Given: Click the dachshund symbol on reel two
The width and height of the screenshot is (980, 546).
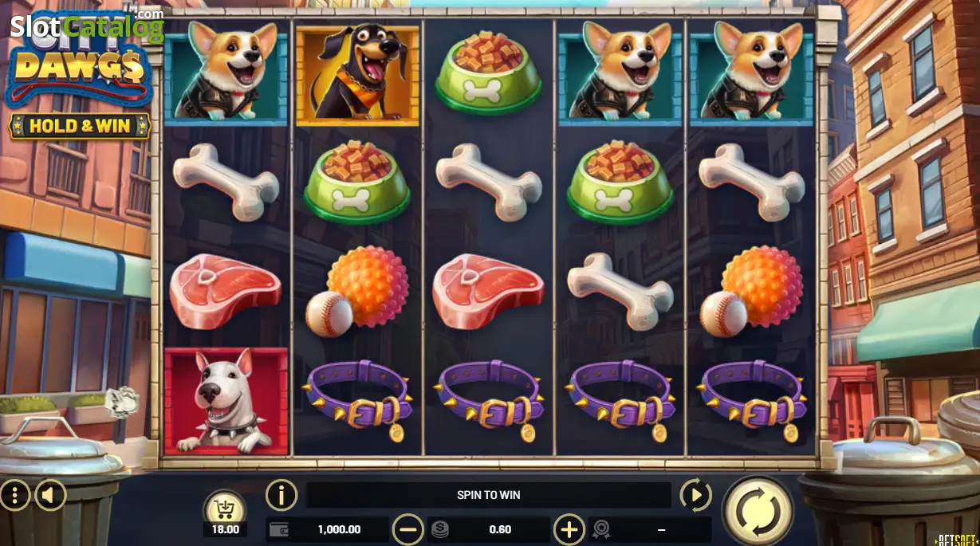Looking at the screenshot, I should click(x=357, y=74).
